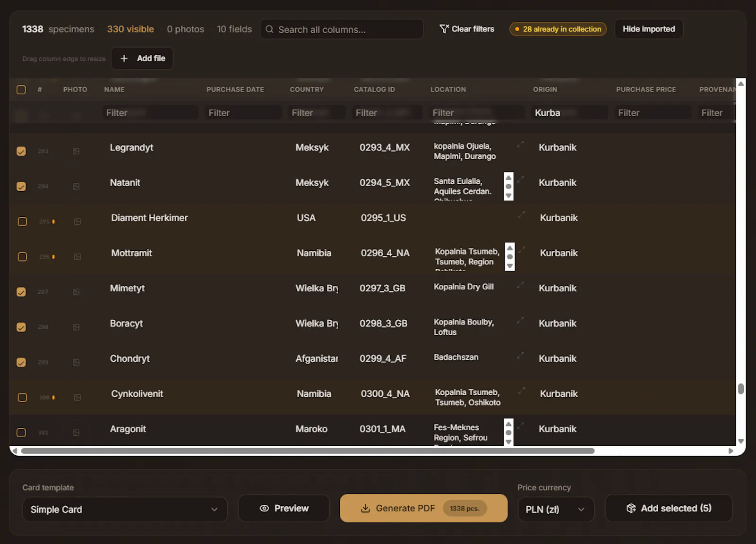The height and width of the screenshot is (544, 756).
Task: Uncheck the Natanit row checkbox
Action: coord(21,187)
